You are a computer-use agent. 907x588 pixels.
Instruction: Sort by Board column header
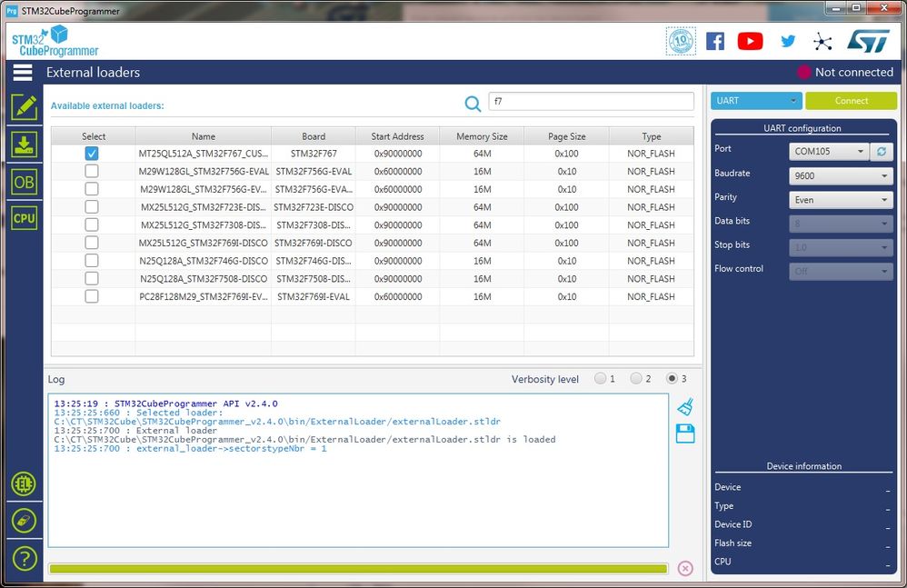(314, 136)
